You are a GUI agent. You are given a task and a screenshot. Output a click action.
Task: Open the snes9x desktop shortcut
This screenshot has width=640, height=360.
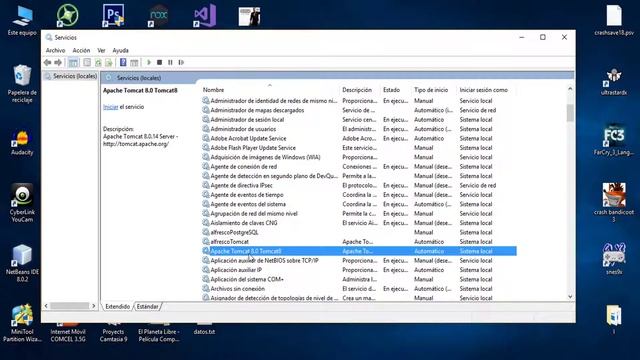(614, 258)
